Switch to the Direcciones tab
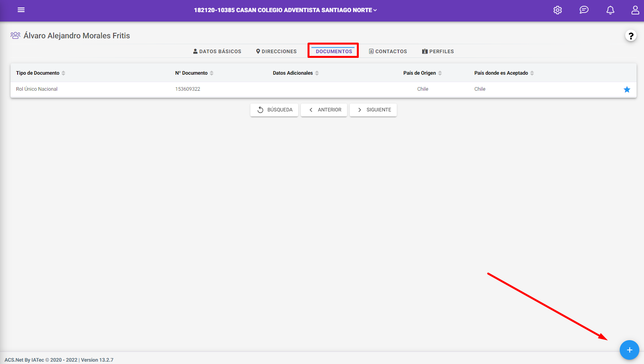Image resolution: width=644 pixels, height=364 pixels. 276,51
